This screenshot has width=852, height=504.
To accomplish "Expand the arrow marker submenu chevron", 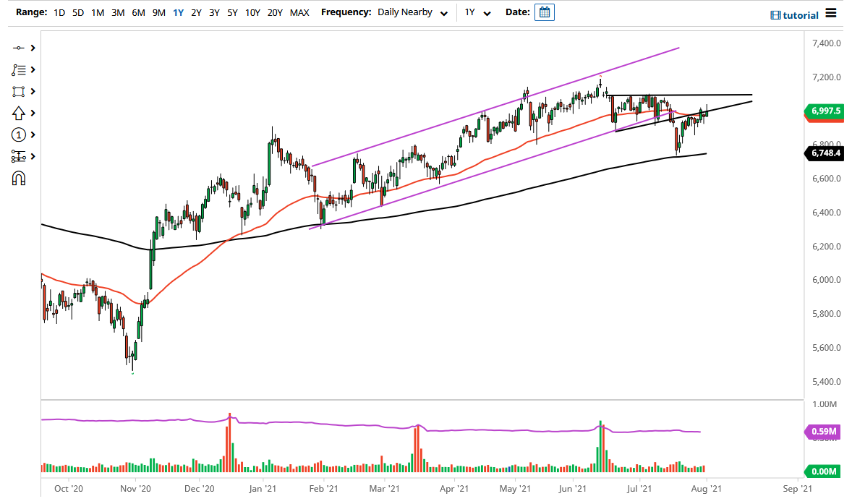I will pos(33,113).
